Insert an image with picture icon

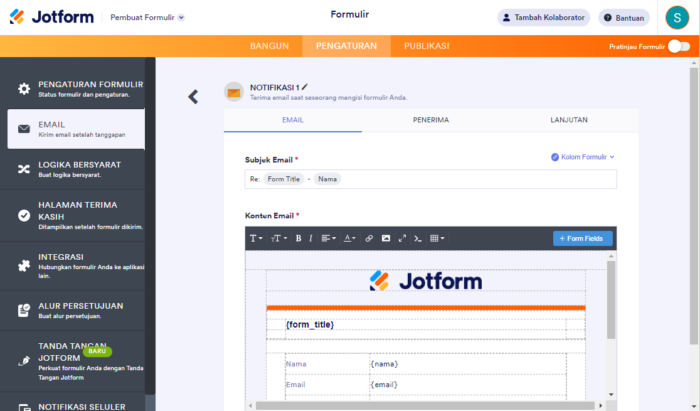[386, 238]
